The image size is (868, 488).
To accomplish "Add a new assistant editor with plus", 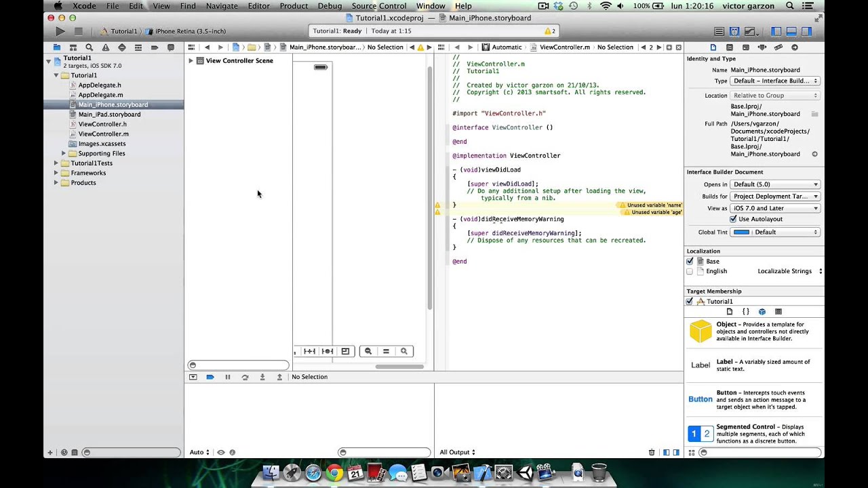I will [669, 47].
